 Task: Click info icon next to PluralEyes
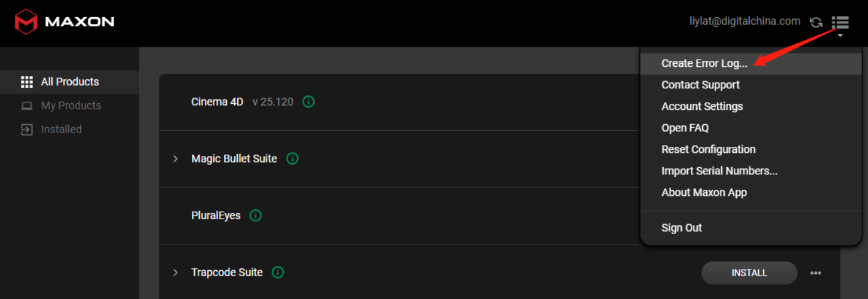pos(256,216)
